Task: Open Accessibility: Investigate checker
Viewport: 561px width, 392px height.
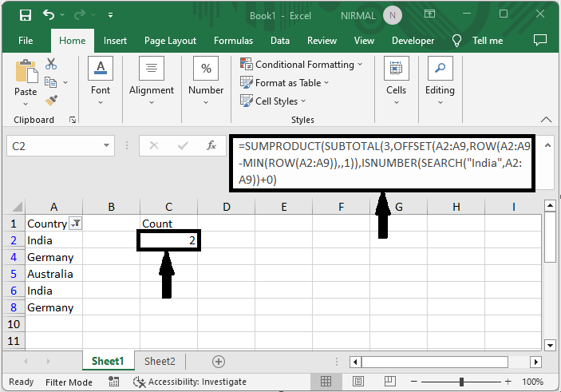Action: 190,382
